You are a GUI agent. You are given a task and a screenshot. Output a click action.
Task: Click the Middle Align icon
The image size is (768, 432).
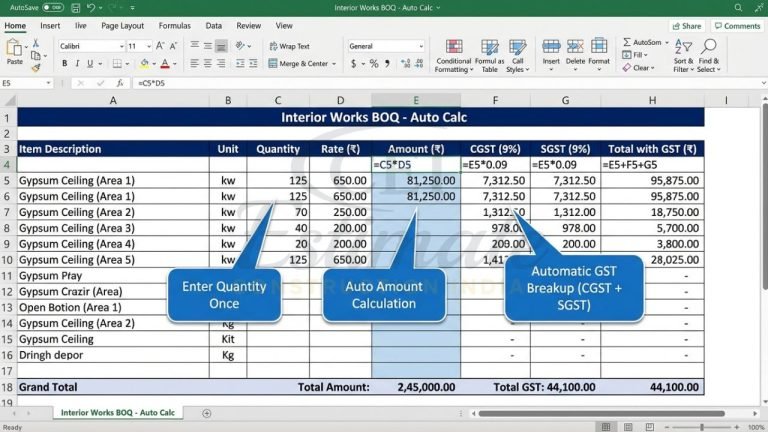pyautogui.click(x=208, y=46)
